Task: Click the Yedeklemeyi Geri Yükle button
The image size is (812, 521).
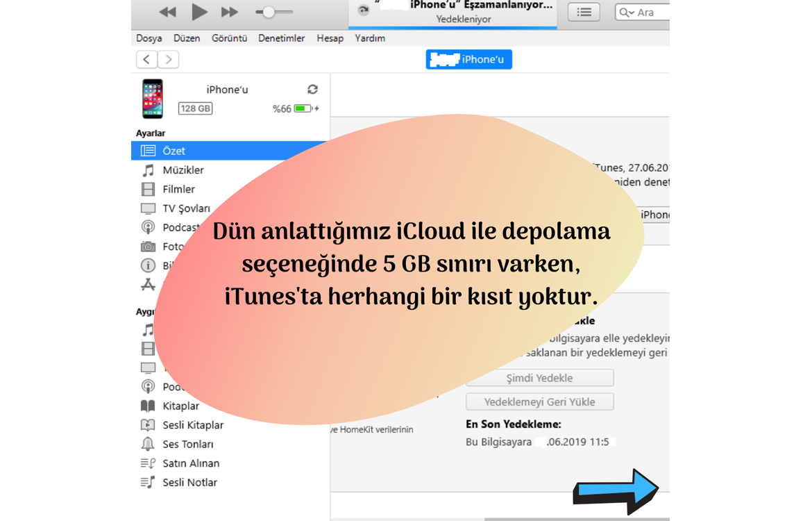Action: pyautogui.click(x=540, y=402)
